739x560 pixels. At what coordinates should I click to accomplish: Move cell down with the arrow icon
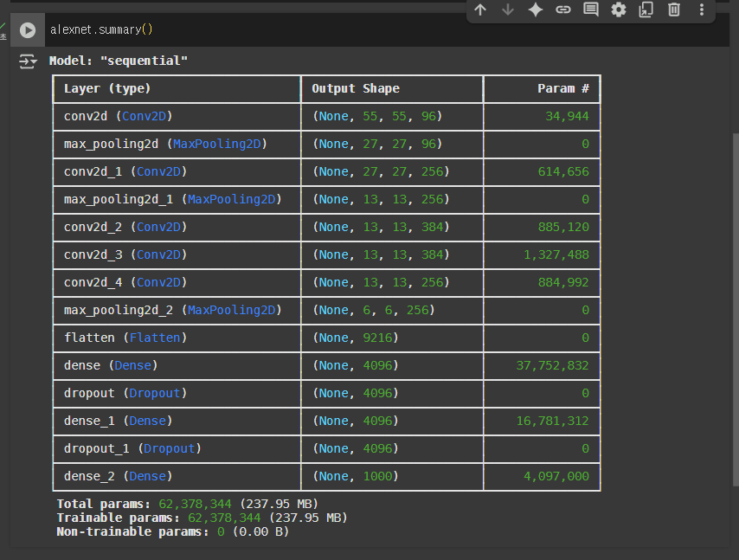(508, 10)
